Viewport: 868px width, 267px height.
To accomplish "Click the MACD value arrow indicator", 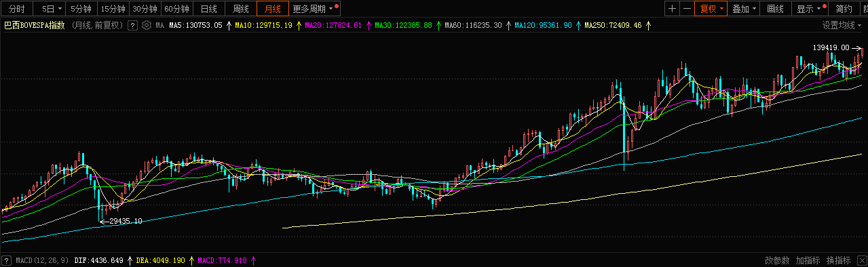I will (253, 260).
